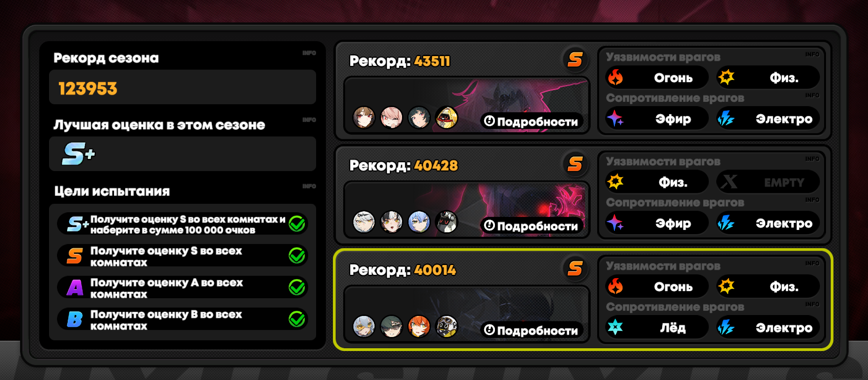
Task: Click the orange-haired character avatar
Action: pos(419,326)
